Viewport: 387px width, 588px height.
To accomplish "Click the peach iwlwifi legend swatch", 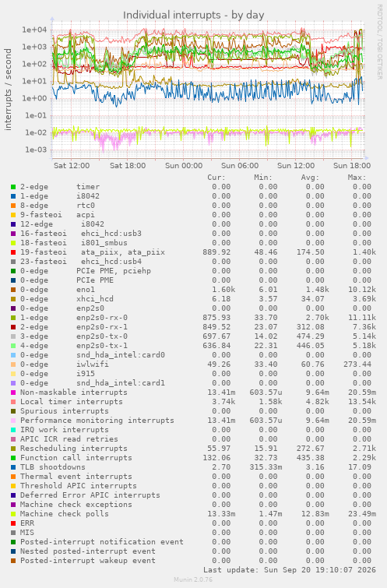I will coord(13,364).
